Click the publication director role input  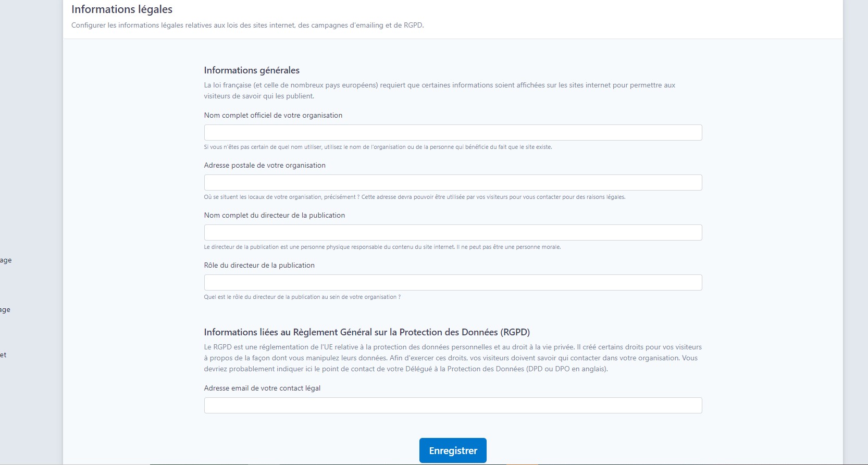[453, 282]
